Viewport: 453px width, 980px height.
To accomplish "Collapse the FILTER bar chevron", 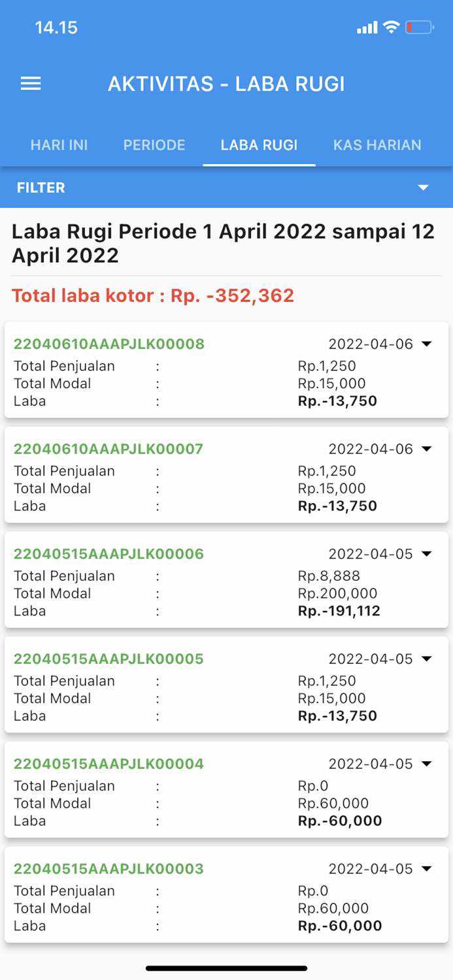I will (424, 188).
